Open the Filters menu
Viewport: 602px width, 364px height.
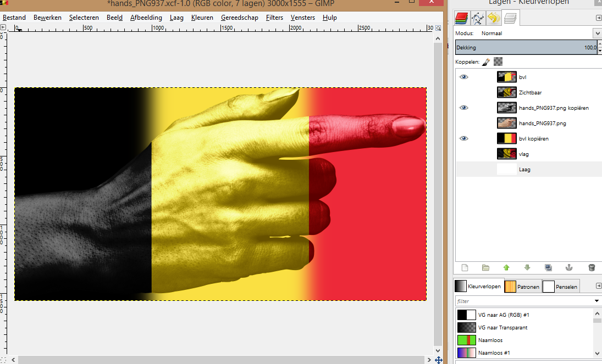point(274,18)
